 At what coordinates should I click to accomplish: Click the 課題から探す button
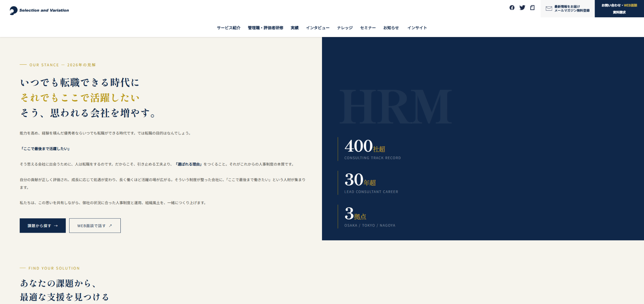pos(43,225)
